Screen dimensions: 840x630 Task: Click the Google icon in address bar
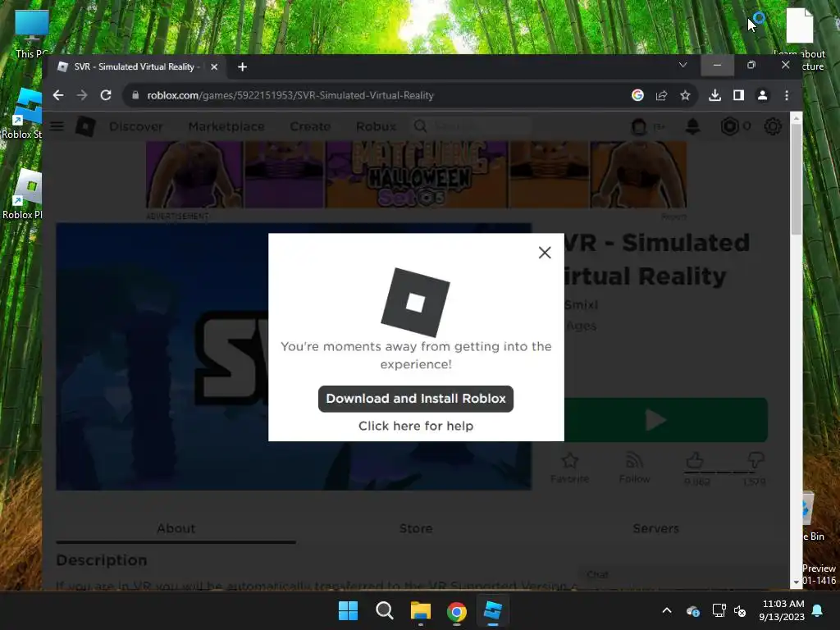(x=637, y=95)
